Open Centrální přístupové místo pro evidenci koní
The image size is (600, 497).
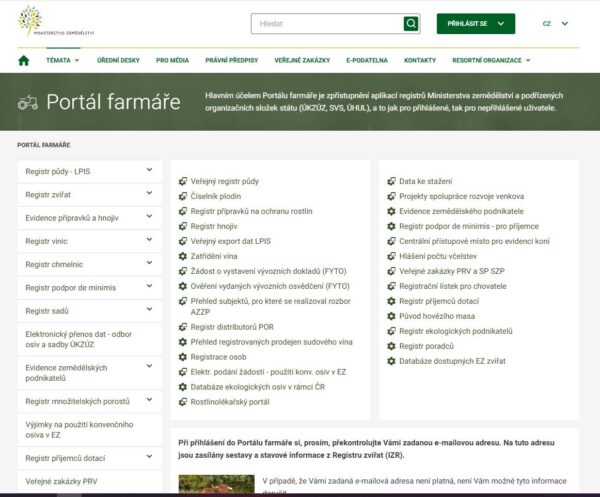(x=474, y=241)
